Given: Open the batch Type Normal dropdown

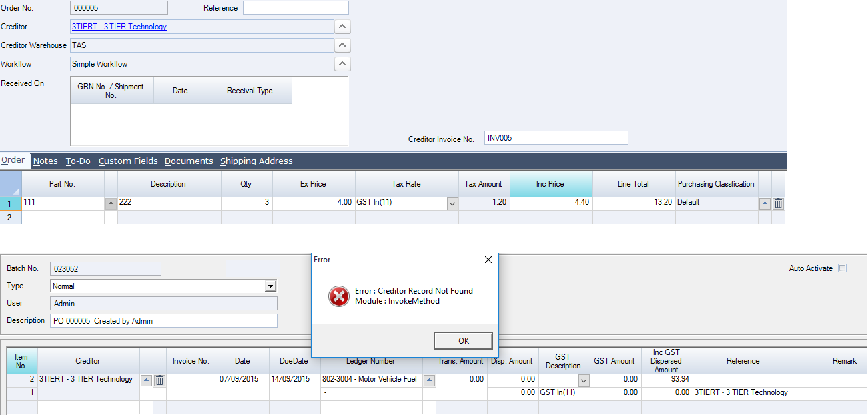Looking at the screenshot, I should click(270, 286).
